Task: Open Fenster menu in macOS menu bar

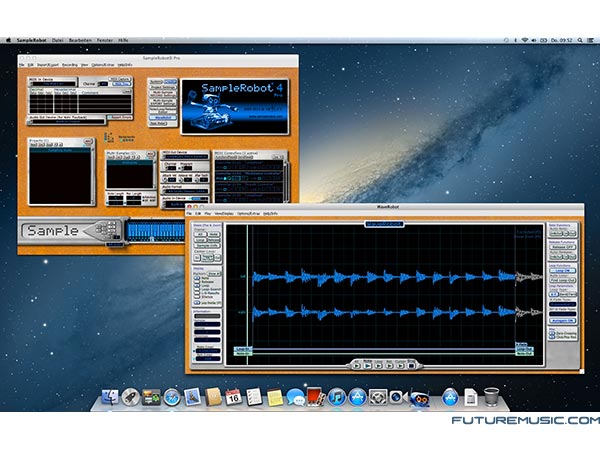Action: [104, 40]
